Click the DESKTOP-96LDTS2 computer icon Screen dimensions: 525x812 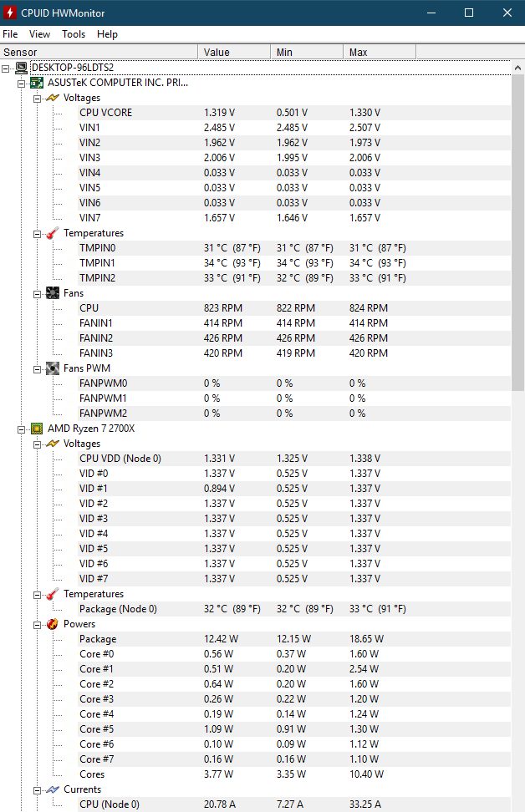coord(21,68)
